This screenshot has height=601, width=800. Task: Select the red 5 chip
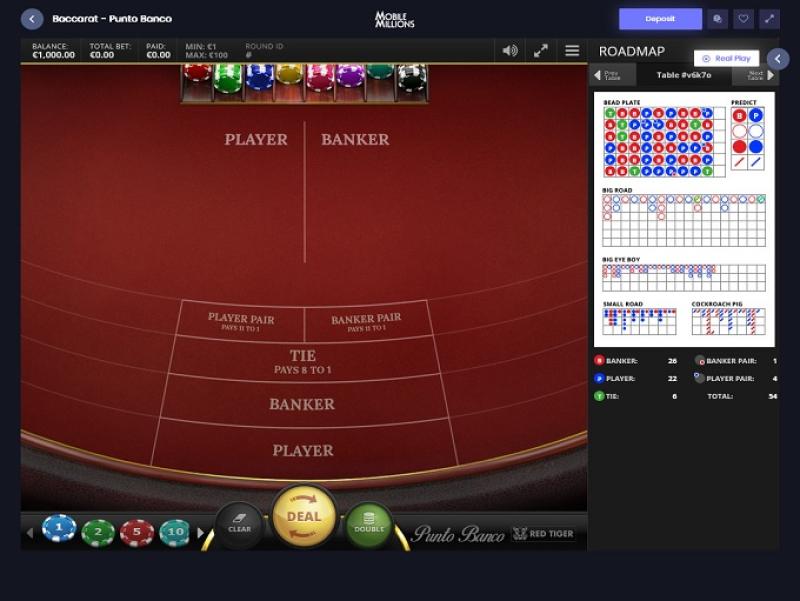[x=137, y=532]
